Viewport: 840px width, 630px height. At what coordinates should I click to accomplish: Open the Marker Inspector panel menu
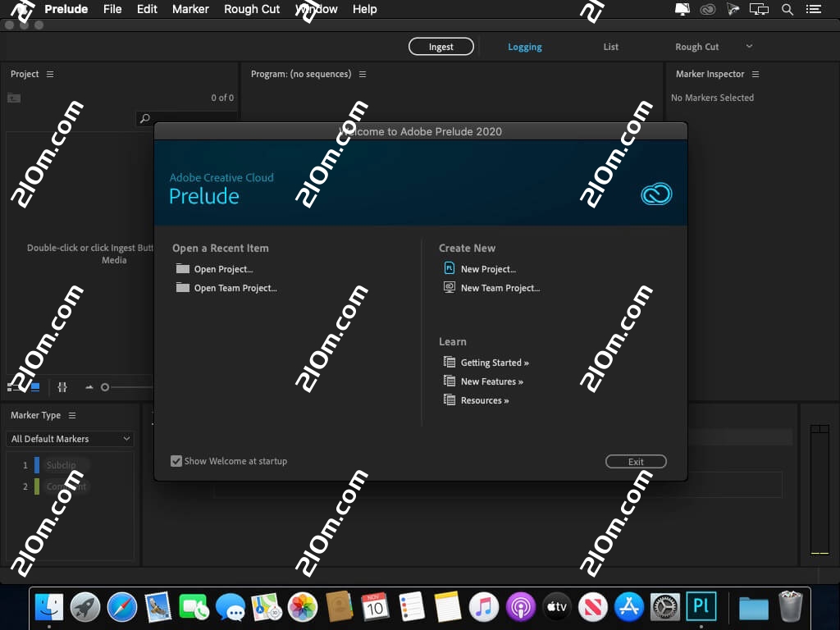click(756, 74)
